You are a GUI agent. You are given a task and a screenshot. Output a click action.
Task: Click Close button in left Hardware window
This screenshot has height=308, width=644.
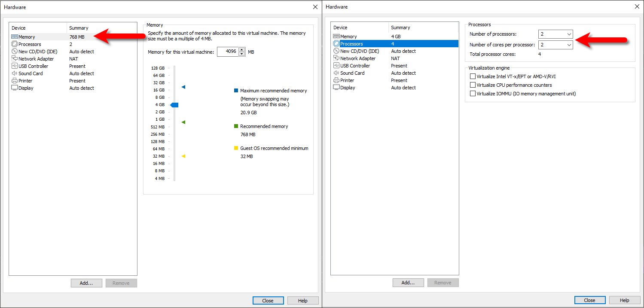click(268, 301)
